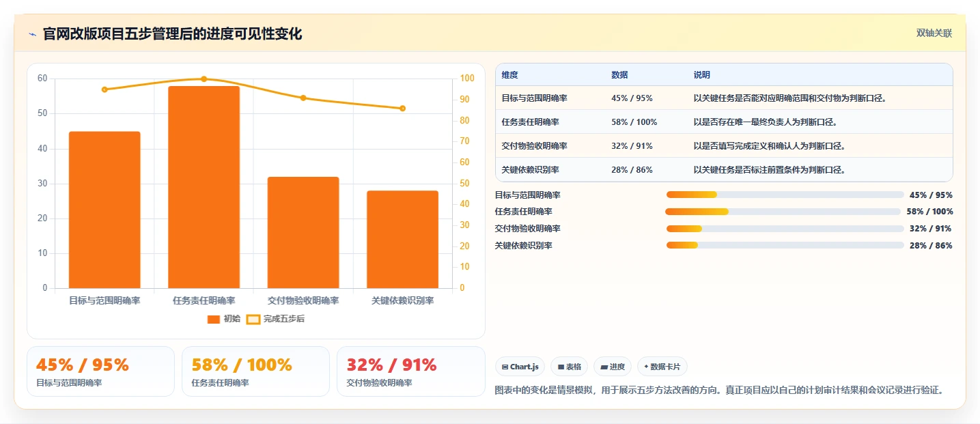Screen dimensions: 980x424
Task: Click the 45% / 95% progress value label
Action: point(931,195)
